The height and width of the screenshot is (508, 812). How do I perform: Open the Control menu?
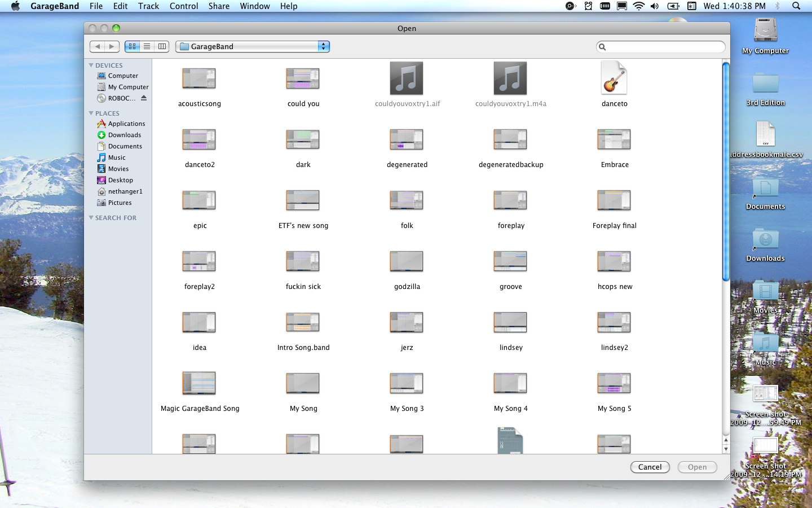click(x=184, y=6)
